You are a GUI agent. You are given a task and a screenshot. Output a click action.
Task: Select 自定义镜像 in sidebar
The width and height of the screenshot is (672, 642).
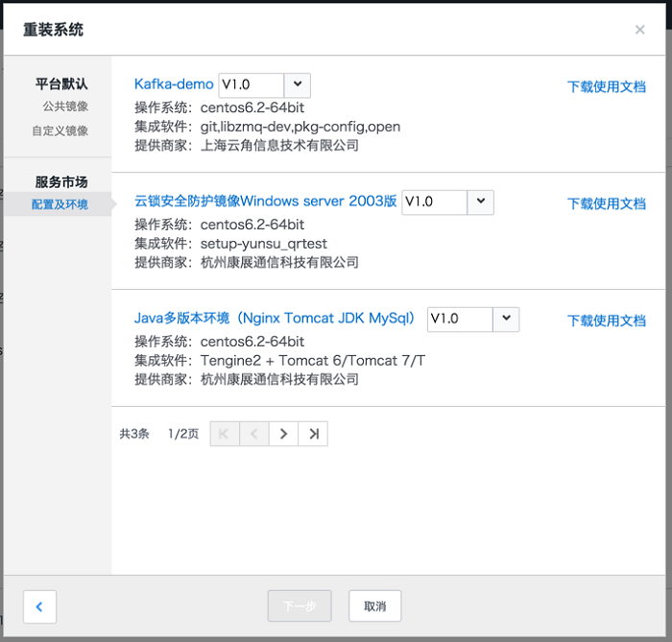pos(60,131)
